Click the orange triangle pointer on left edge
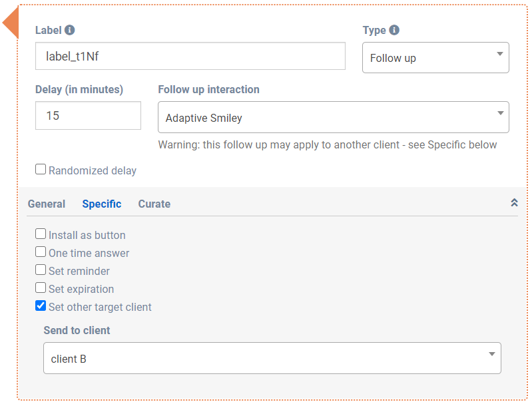The image size is (532, 406). [x=11, y=25]
